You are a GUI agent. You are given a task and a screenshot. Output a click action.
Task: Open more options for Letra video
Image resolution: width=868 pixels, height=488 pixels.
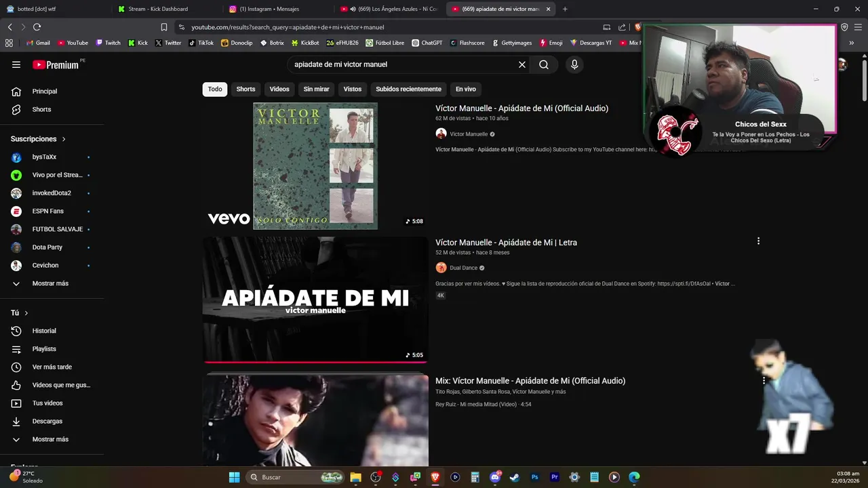coord(758,241)
